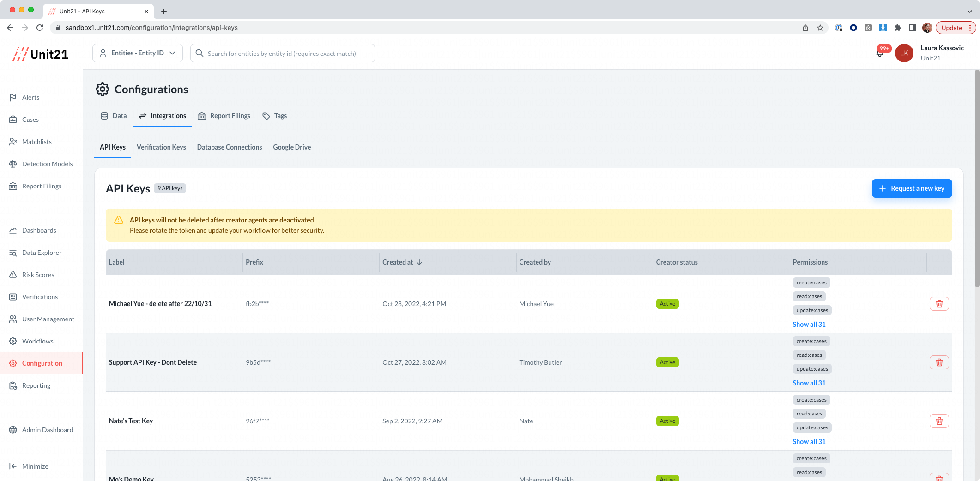Open User Management
This screenshot has width=980, height=481.
coord(48,319)
